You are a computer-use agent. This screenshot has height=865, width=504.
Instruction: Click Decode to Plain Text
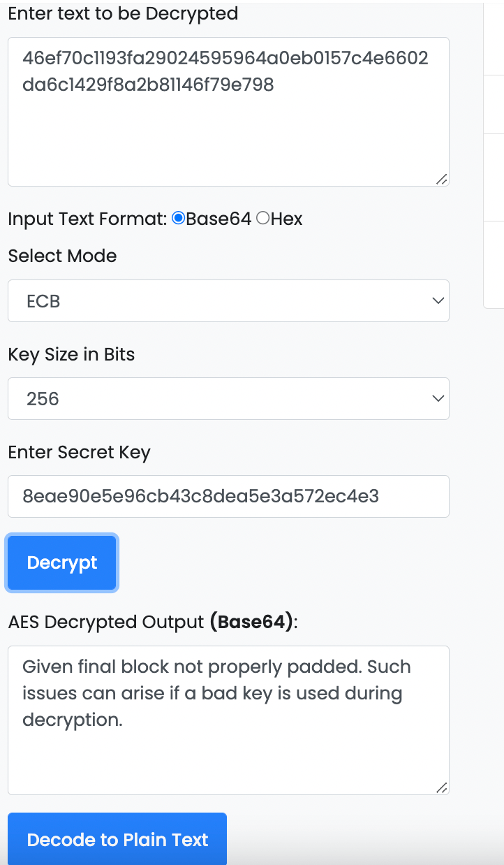(x=117, y=839)
